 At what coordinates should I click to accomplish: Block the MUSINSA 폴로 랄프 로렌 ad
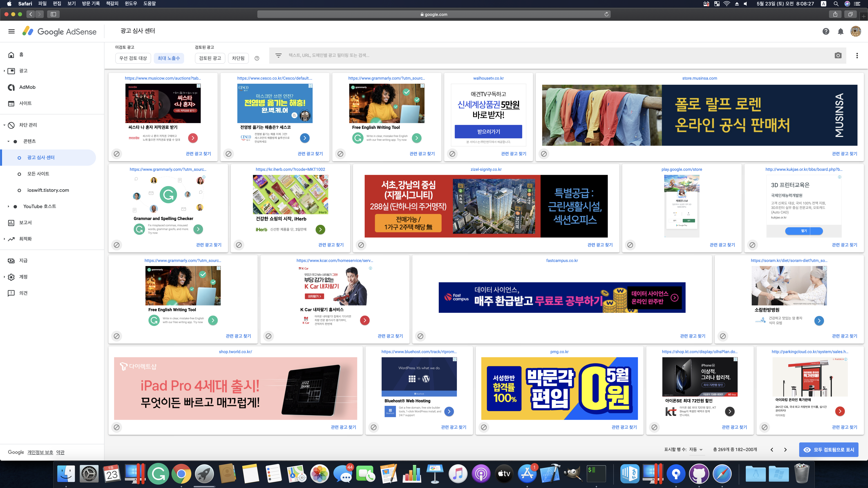tap(544, 154)
